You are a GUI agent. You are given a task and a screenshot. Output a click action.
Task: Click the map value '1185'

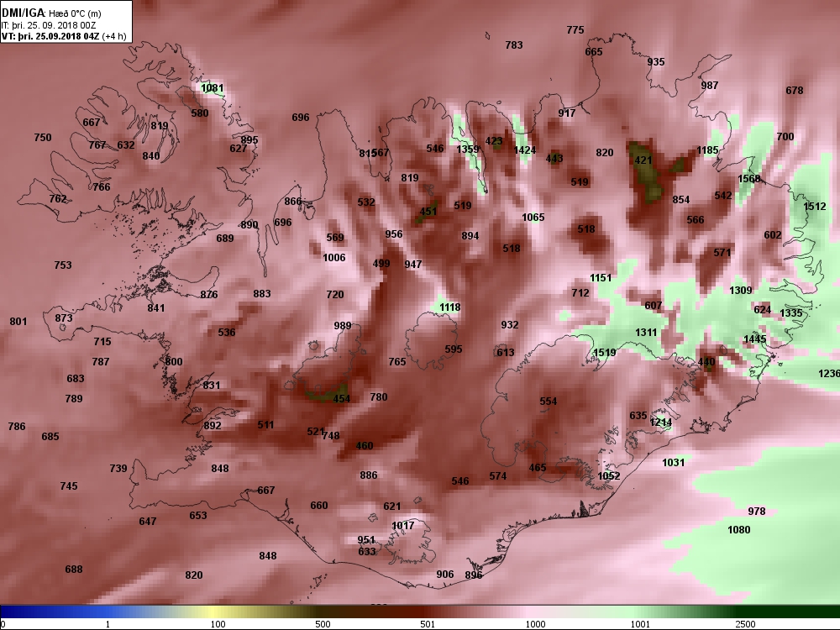click(707, 150)
